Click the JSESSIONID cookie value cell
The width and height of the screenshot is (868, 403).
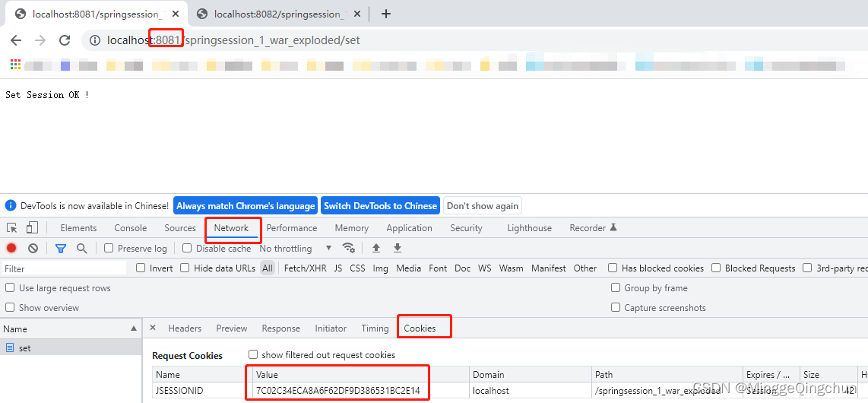pos(360,391)
